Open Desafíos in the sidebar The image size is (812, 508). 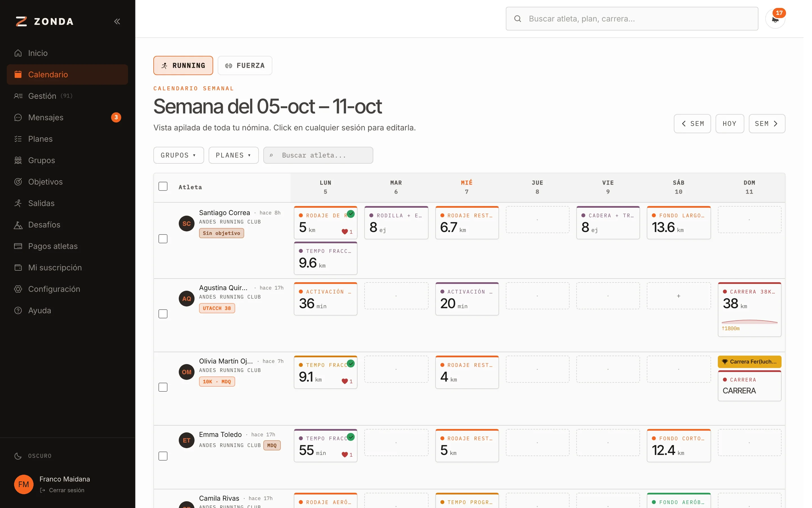pos(67,225)
